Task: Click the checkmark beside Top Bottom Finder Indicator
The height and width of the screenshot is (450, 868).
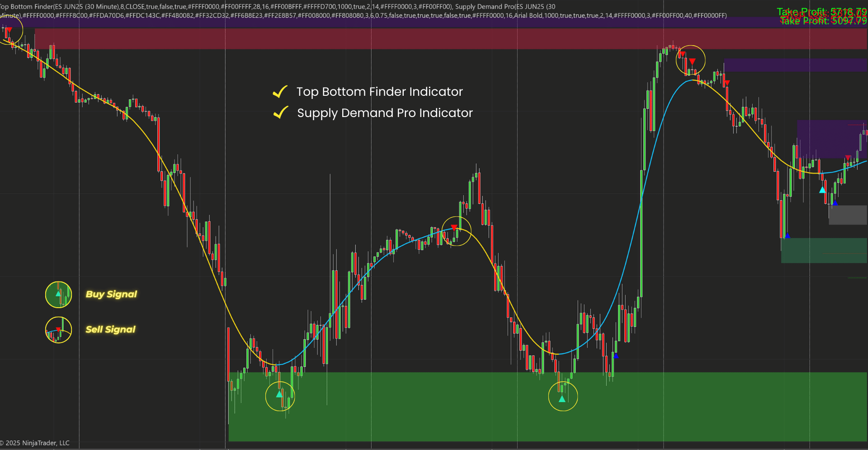Action: (x=280, y=92)
